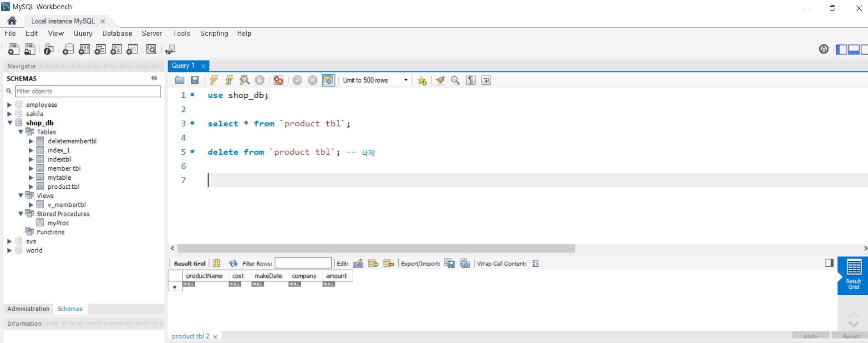The width and height of the screenshot is (868, 343).
Task: Expand the employees schema
Action: (9, 105)
